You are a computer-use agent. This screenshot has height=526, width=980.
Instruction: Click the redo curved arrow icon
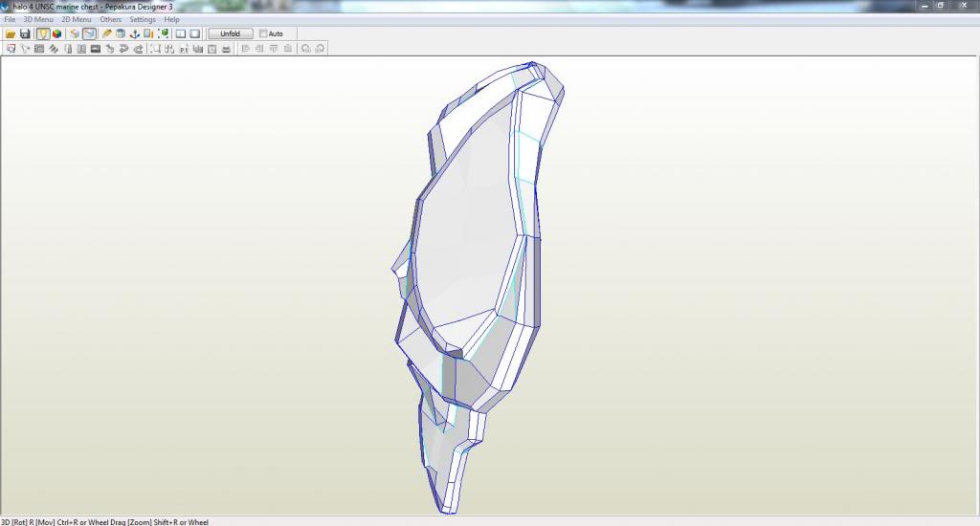[x=138, y=49]
